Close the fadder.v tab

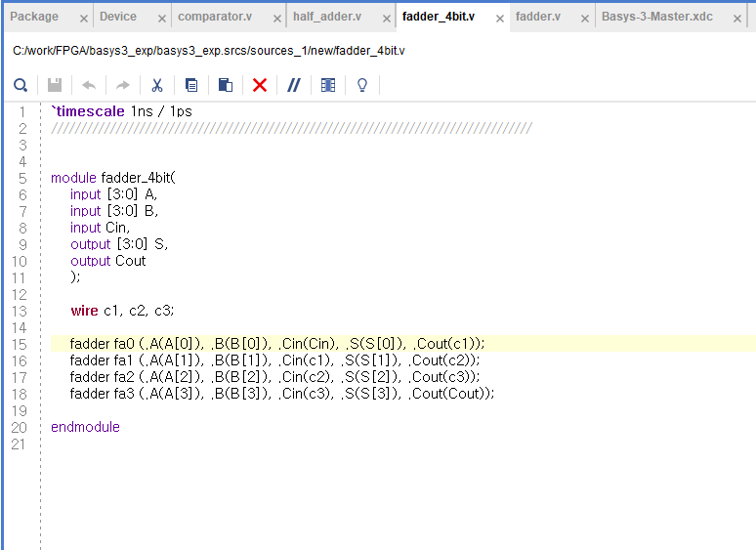[585, 19]
